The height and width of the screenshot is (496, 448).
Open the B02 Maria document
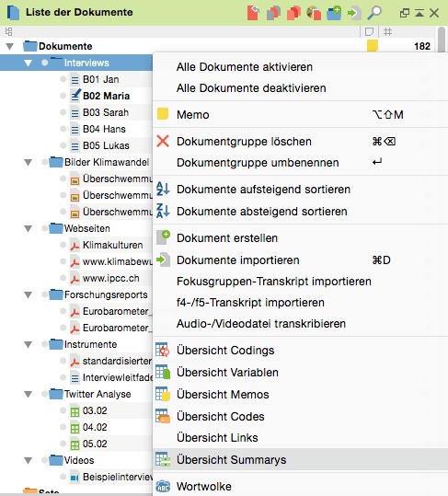point(106,96)
